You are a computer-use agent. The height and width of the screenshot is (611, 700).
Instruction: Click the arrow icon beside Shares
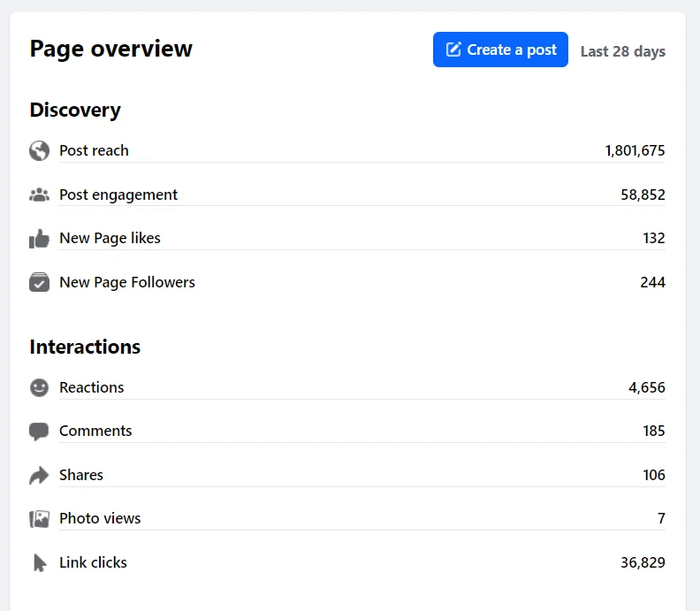coord(39,475)
